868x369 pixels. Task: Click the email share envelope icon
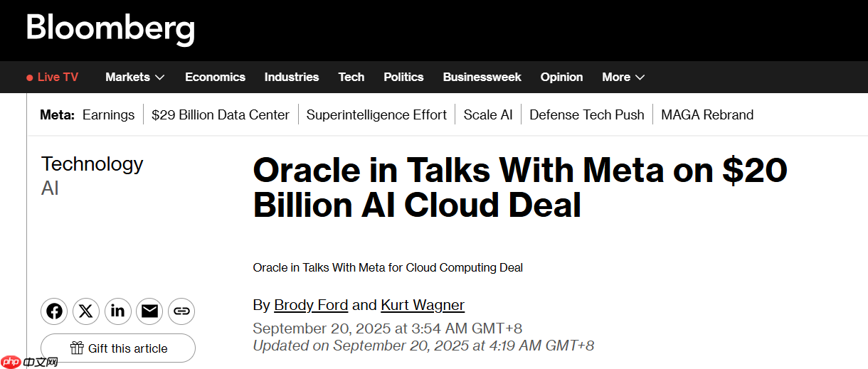point(149,311)
